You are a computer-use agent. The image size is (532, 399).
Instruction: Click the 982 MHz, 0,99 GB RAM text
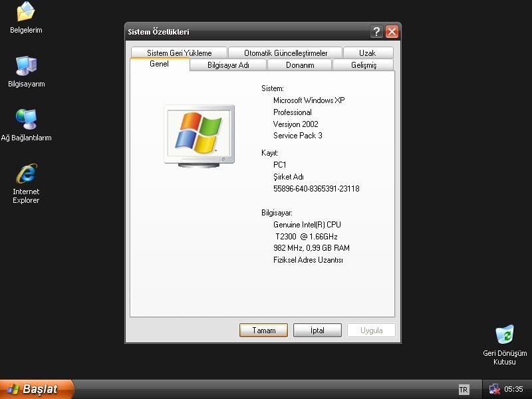[x=311, y=248]
